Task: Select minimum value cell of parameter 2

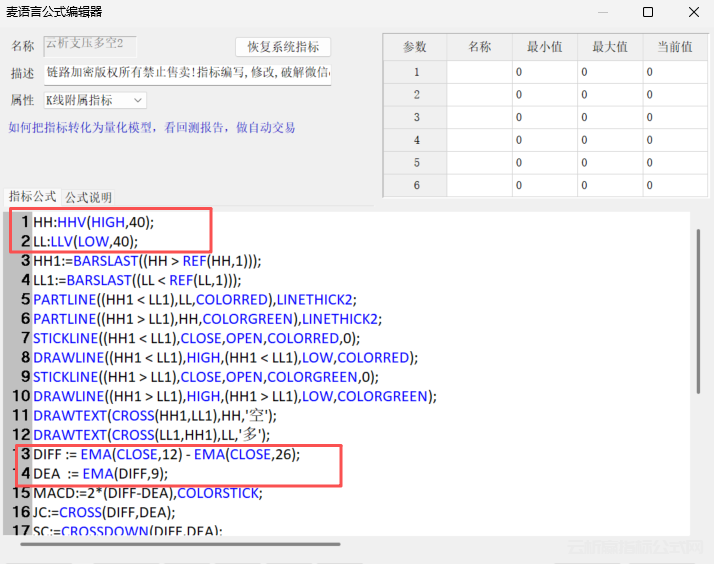Action: coord(545,94)
